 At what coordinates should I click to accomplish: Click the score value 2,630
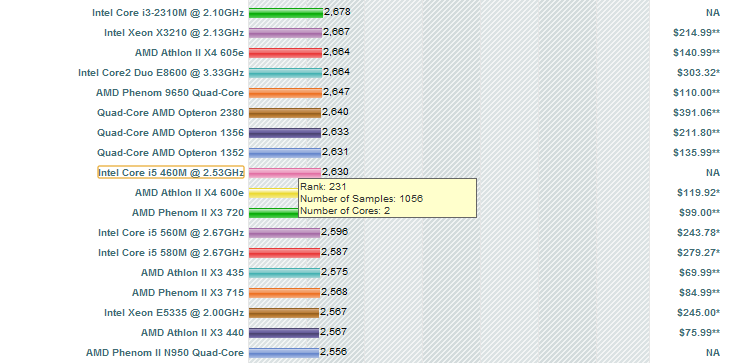point(335,172)
